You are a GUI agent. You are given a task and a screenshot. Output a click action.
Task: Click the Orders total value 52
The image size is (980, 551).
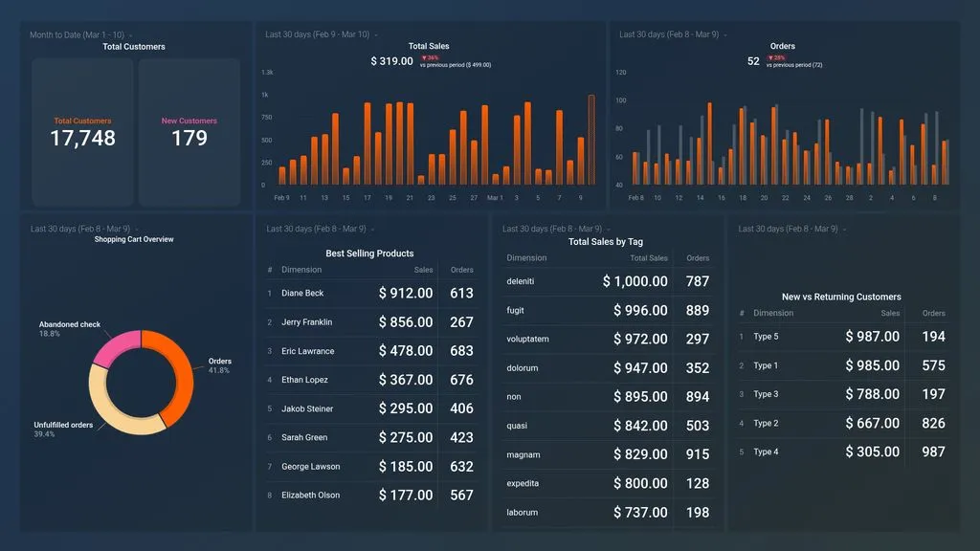pyautogui.click(x=753, y=61)
